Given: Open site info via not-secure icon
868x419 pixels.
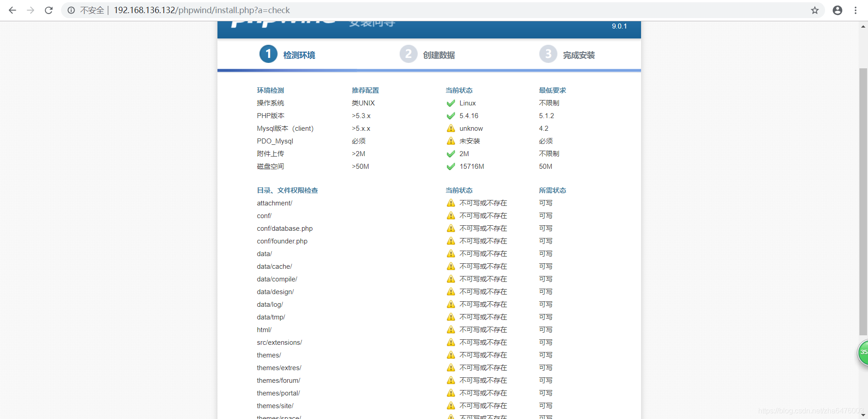Looking at the screenshot, I should (x=71, y=10).
